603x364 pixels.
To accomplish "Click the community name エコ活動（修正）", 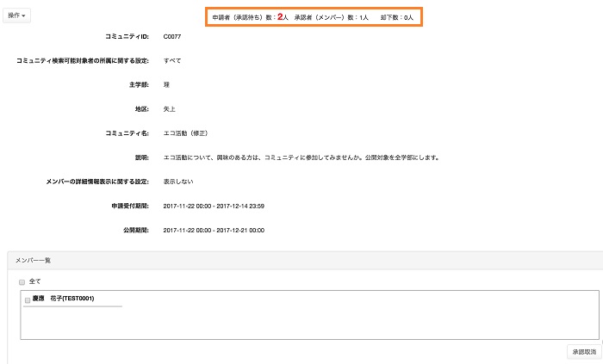I will pyautogui.click(x=185, y=133).
